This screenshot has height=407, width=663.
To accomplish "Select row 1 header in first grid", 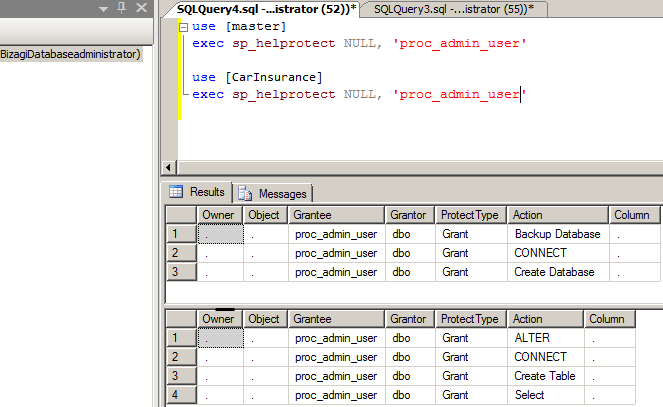I will (x=181, y=233).
